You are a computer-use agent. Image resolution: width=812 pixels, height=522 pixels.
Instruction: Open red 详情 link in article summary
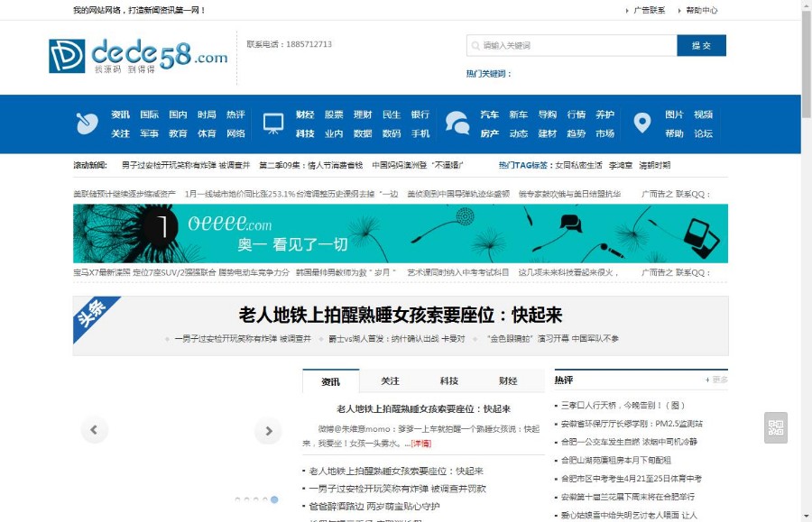421,444
